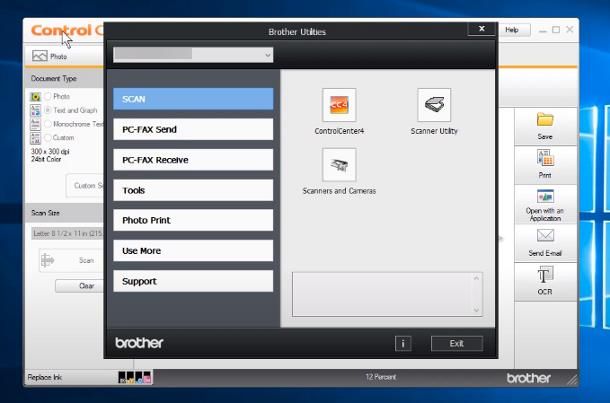Click the Monochrome Text document type icon

pyautogui.click(x=35, y=124)
